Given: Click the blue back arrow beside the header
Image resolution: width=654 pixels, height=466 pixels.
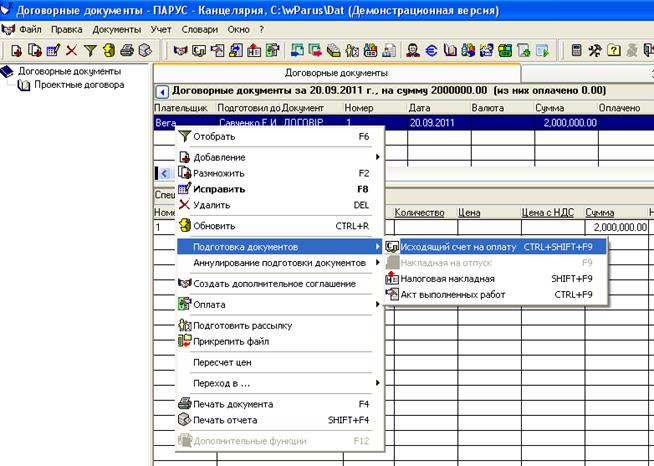Looking at the screenshot, I should [x=162, y=91].
